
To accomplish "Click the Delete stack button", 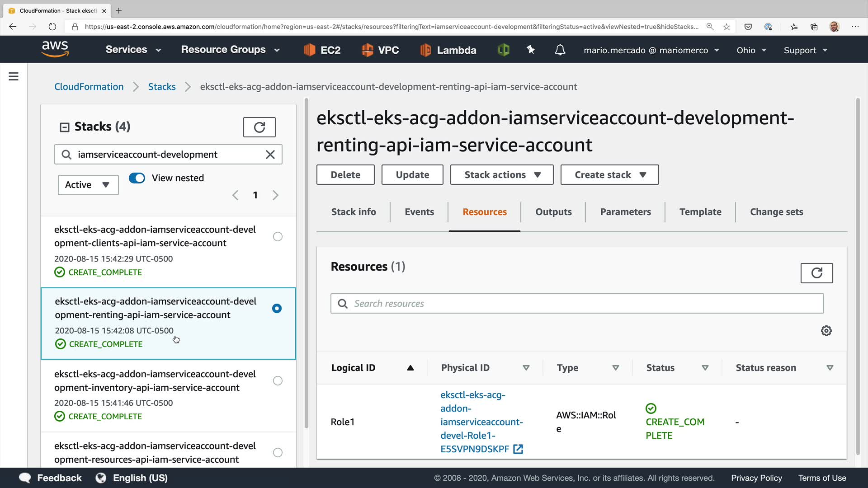I will (345, 175).
